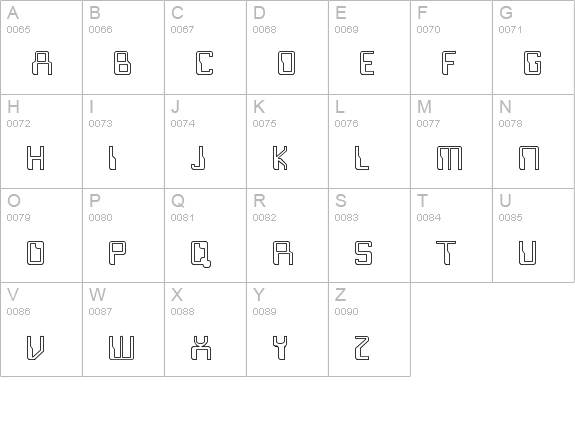Click the H glyph in cell 0072
The image size is (575, 421).
coord(36,158)
